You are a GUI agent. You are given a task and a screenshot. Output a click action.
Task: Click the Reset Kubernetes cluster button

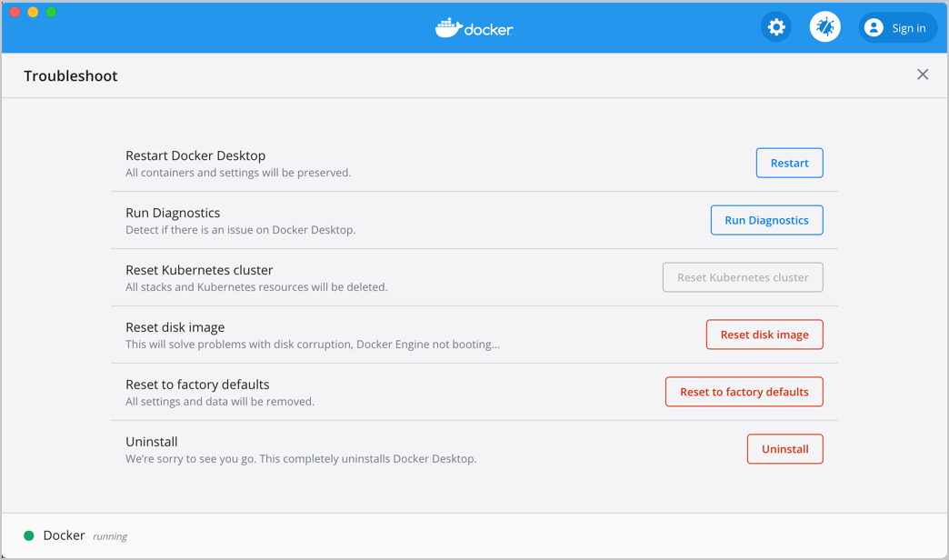(743, 277)
